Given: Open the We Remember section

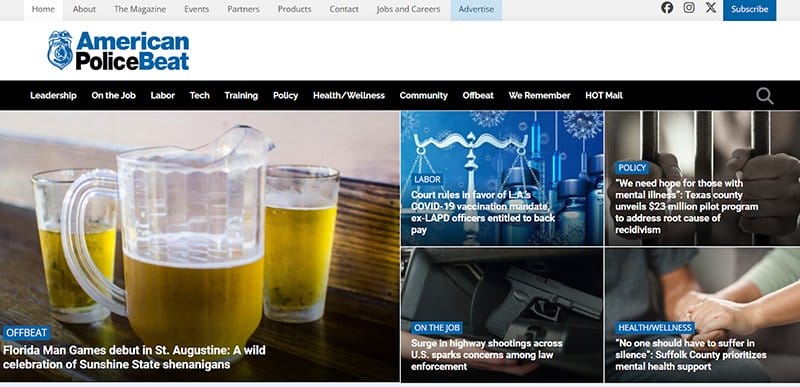Looking at the screenshot, I should pos(539,95).
